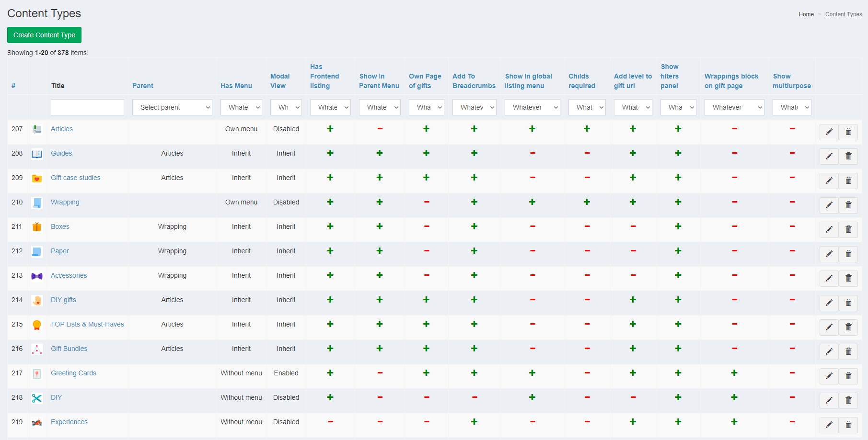Click the edit pencil for Boxes row

(829, 229)
